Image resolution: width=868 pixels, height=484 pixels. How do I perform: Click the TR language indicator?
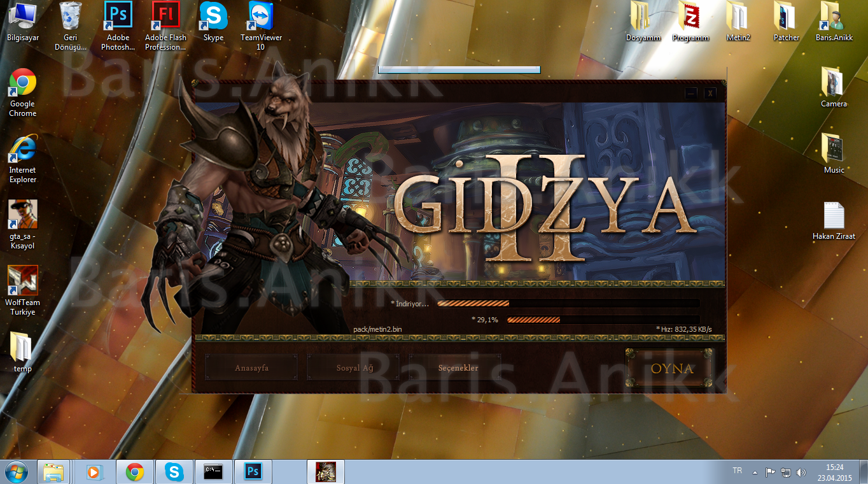[737, 471]
